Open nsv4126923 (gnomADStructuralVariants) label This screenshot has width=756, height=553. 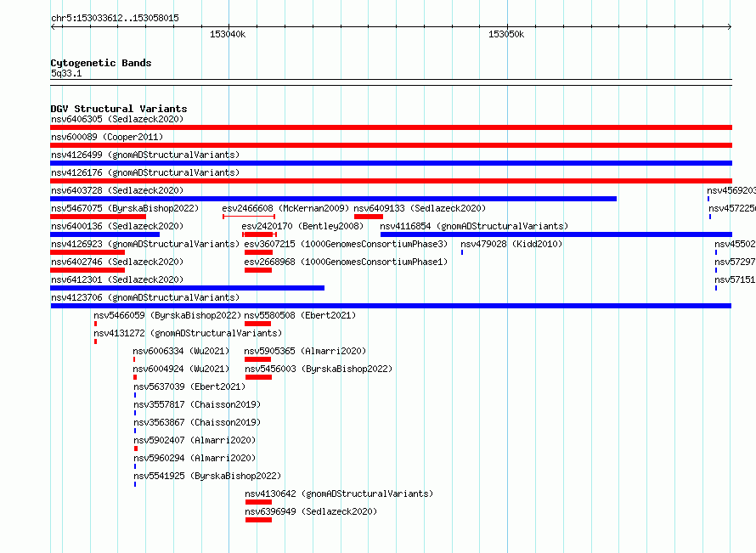pos(145,244)
